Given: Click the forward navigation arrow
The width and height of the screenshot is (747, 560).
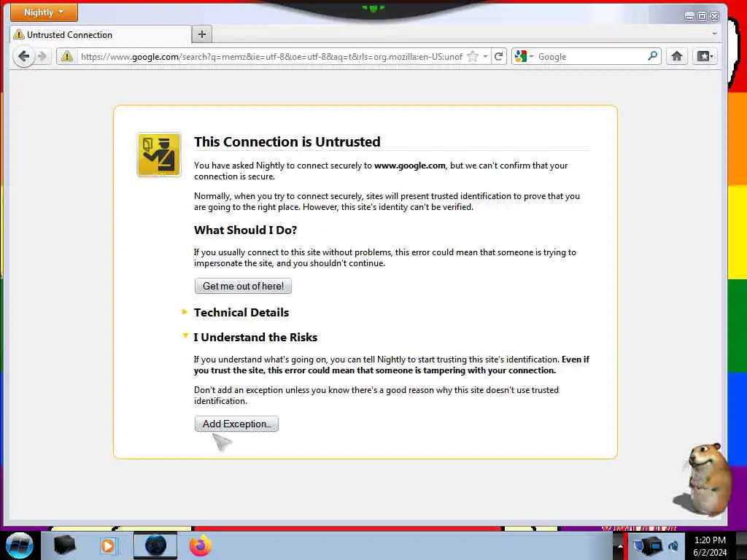Looking at the screenshot, I should coord(42,57).
